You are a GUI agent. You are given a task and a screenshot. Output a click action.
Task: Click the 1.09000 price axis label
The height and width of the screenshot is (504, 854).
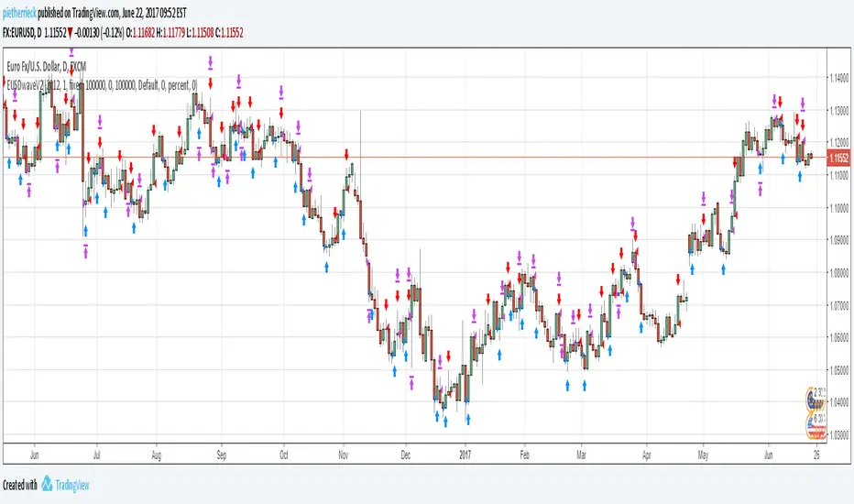(838, 240)
